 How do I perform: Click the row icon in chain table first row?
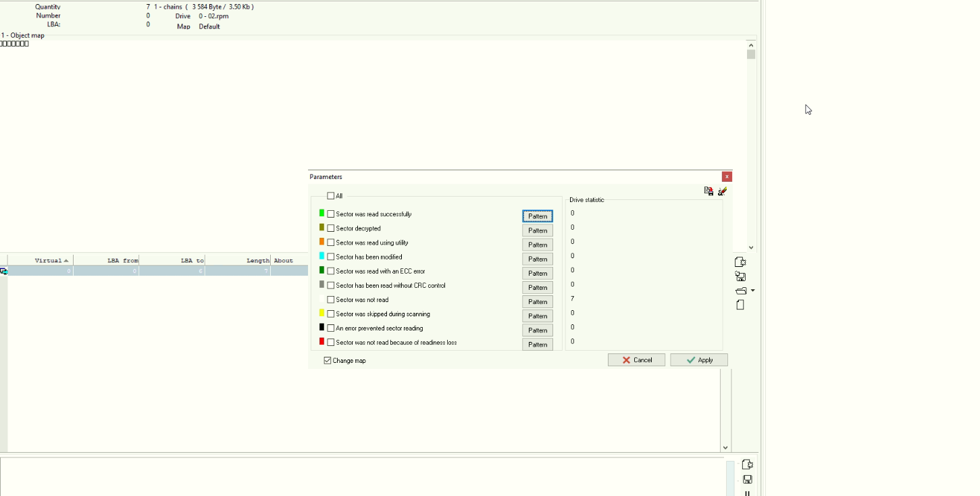coord(3,271)
